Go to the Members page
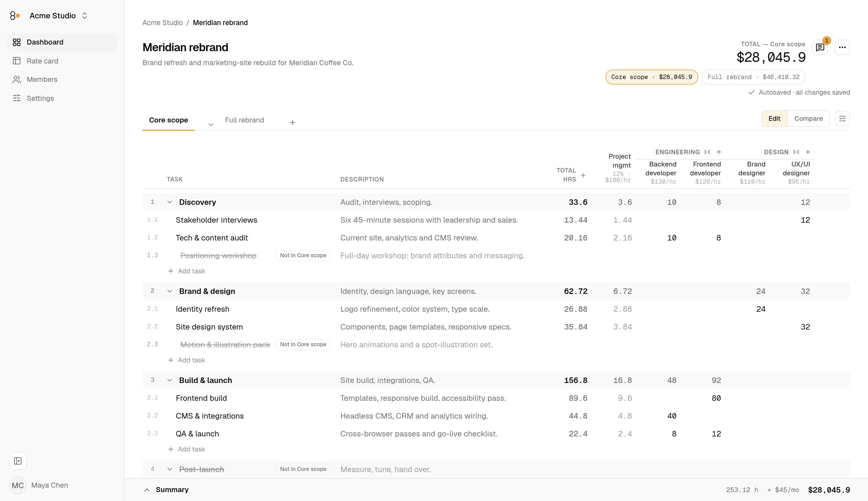The height and width of the screenshot is (501, 868). coord(62,80)
